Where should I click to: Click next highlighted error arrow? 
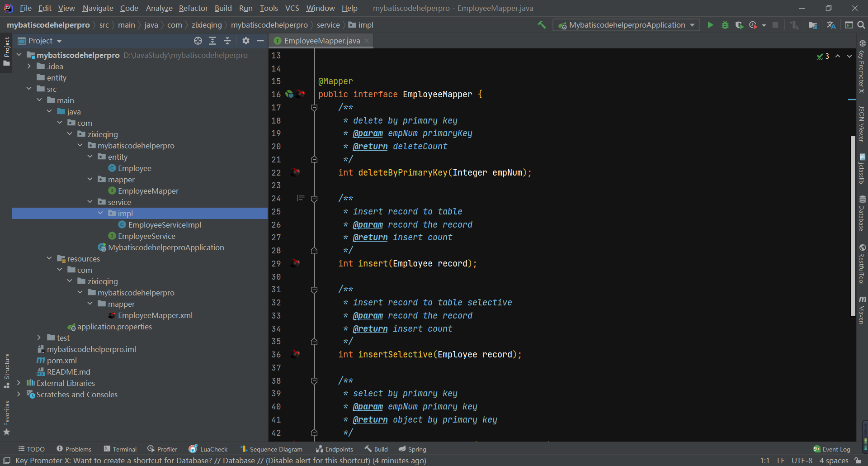(x=849, y=56)
